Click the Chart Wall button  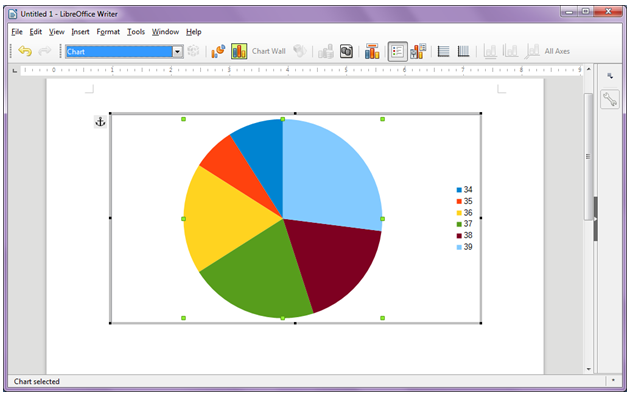tap(268, 51)
